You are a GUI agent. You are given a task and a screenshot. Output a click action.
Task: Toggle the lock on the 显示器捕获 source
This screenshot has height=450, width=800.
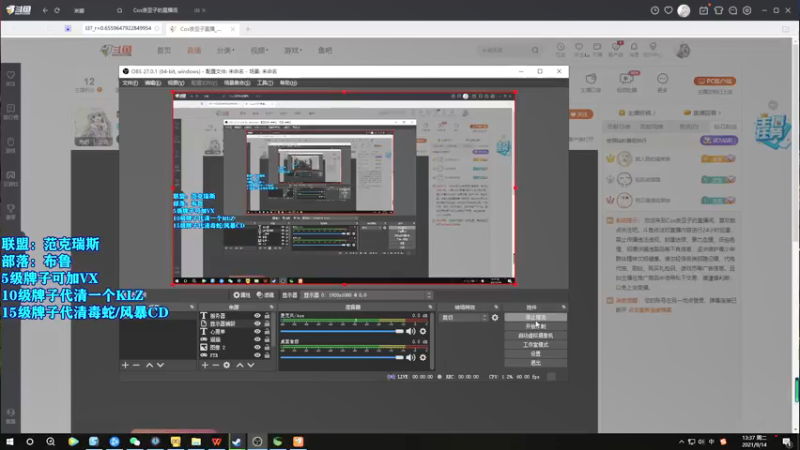point(267,323)
